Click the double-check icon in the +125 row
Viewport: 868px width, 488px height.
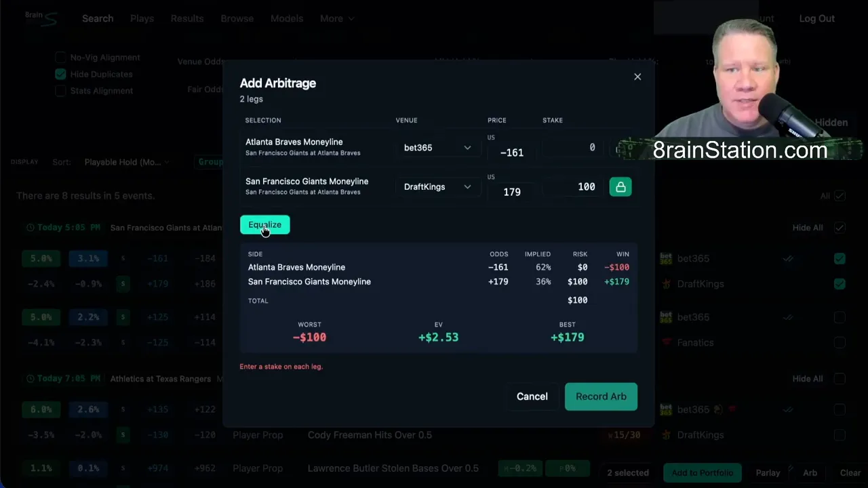point(788,317)
